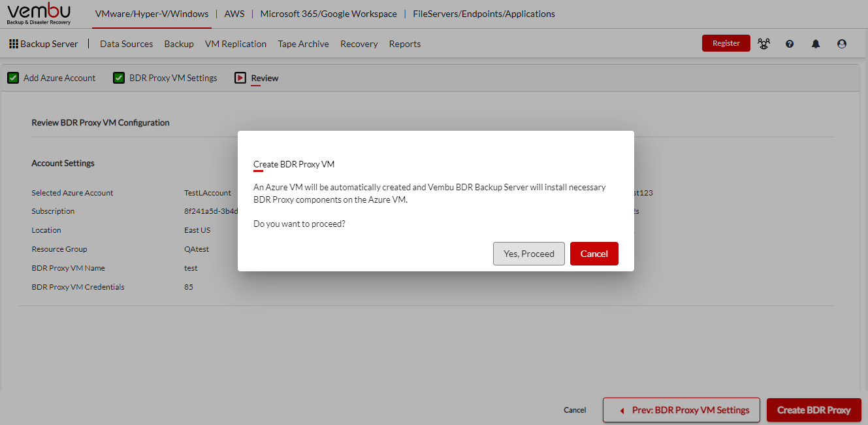Screen dimensions: 868x425
Task: Click the Review step play icon
Action: click(240, 78)
